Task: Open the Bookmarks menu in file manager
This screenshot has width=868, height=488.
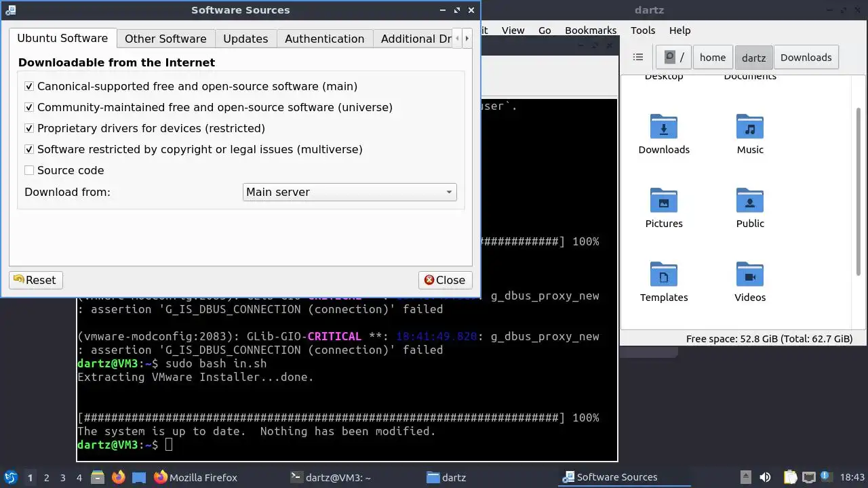Action: 591,30
